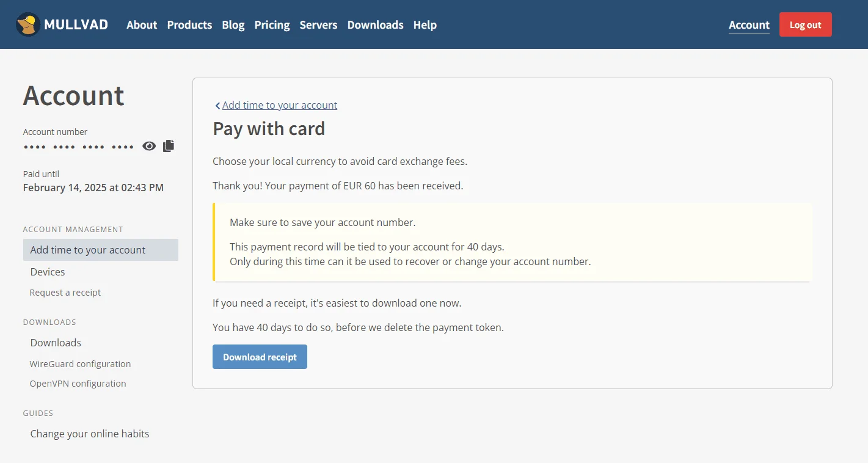This screenshot has width=868, height=463.
Task: Open Request a receipt
Action: (65, 293)
